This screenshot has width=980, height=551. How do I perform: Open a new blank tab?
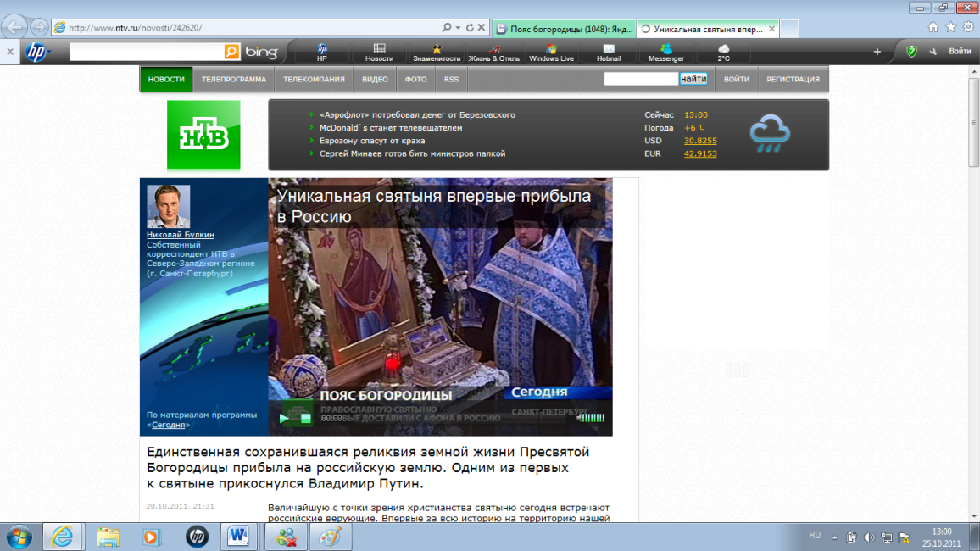(788, 29)
